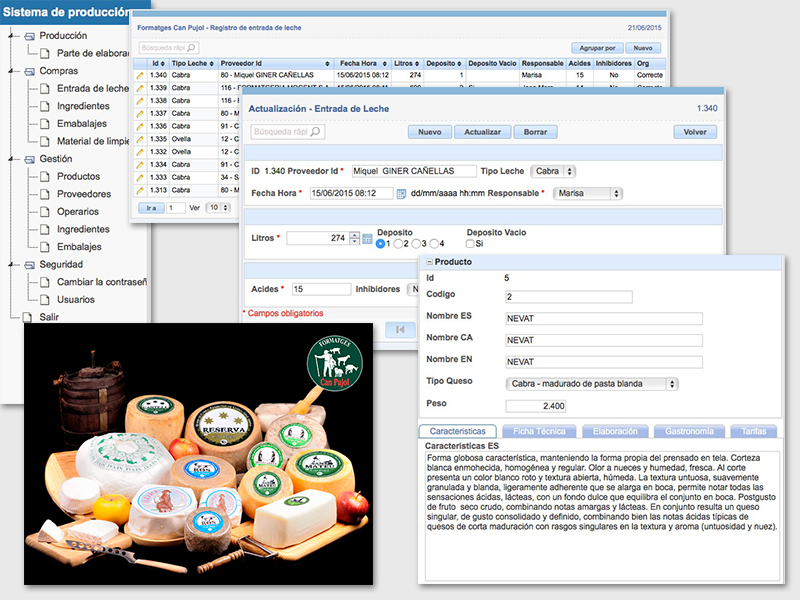Viewport: 800px width, 600px height.
Task: Click the cheese assortment photo
Action: [198, 454]
